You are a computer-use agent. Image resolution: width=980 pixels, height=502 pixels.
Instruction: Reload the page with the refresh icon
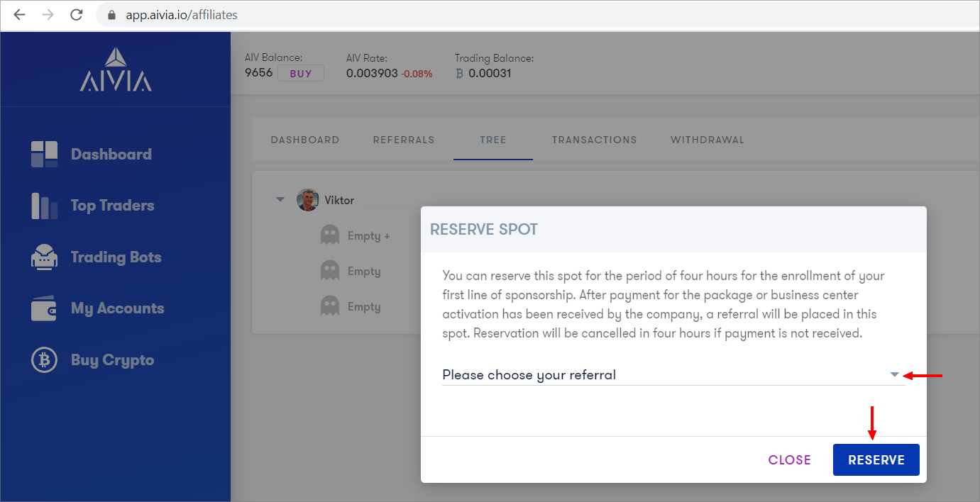pos(77,14)
